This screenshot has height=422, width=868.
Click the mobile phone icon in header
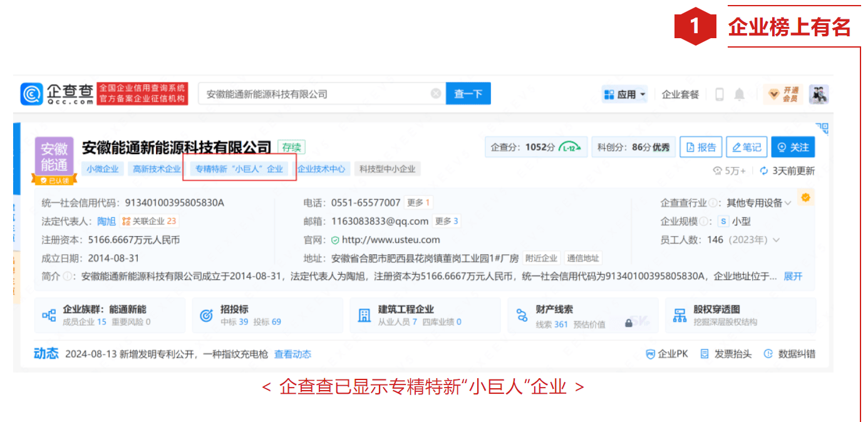tap(720, 95)
